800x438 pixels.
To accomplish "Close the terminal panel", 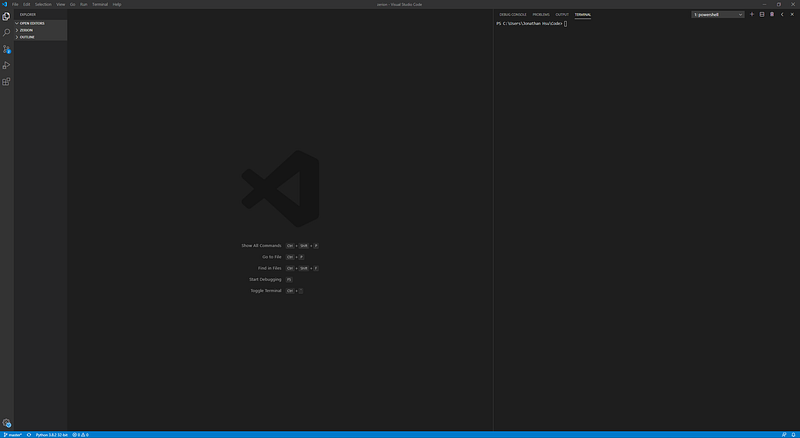I will pos(792,14).
